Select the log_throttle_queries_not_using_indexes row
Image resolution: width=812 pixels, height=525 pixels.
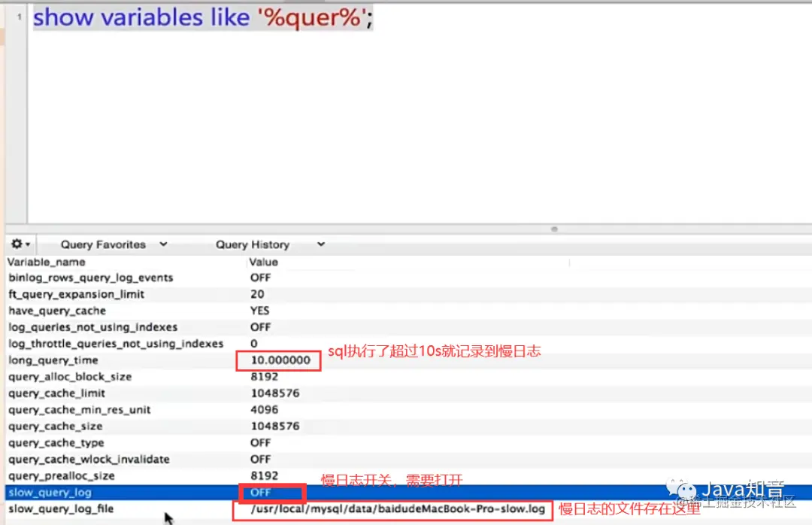408,344
